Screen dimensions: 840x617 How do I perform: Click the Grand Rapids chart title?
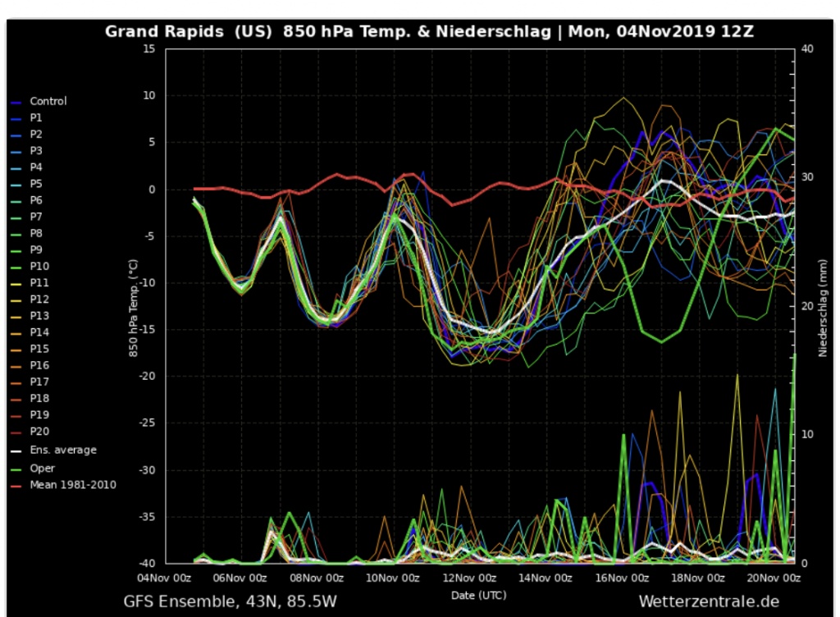[429, 33]
